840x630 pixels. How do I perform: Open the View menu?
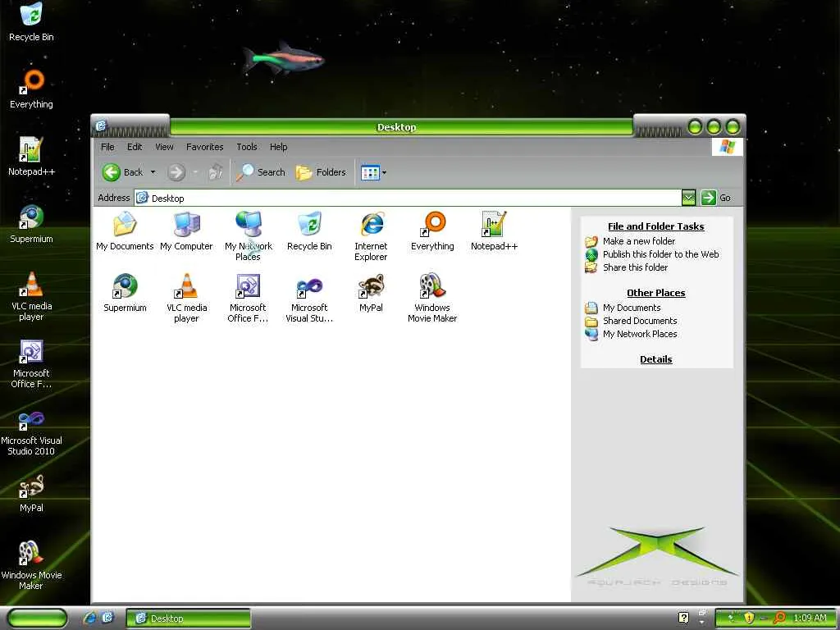click(x=164, y=147)
